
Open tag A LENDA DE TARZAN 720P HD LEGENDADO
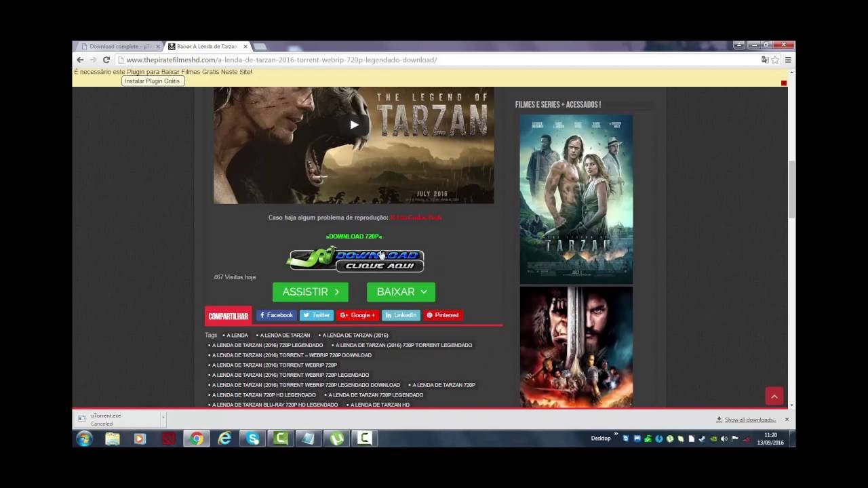point(264,395)
